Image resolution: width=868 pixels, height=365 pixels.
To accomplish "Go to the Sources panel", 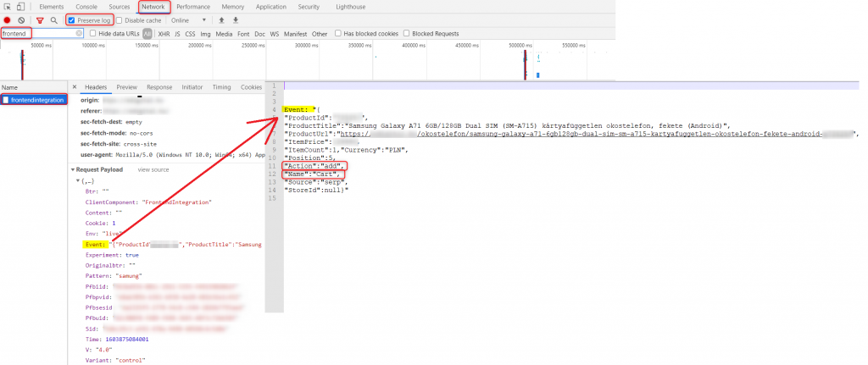I will (119, 7).
